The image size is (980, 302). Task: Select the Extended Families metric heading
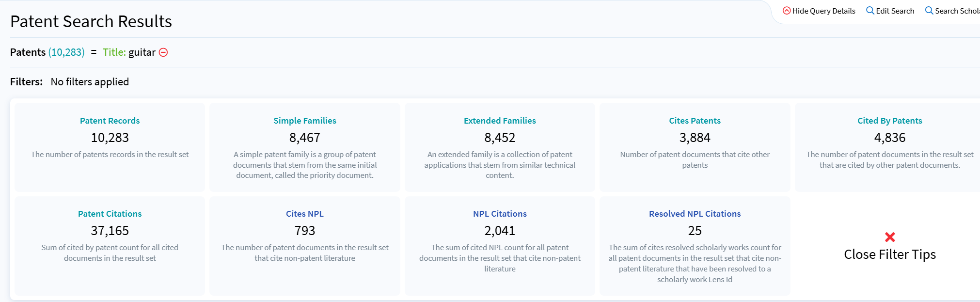500,121
